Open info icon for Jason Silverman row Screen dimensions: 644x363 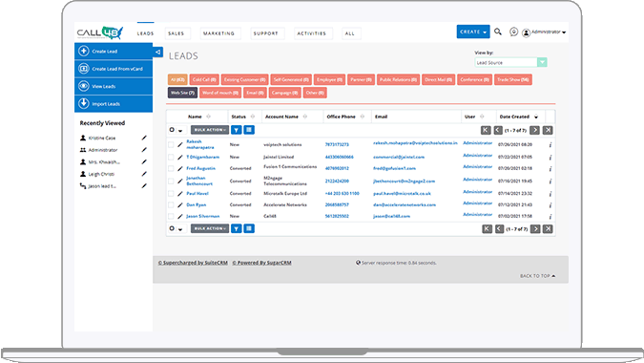[x=550, y=216]
